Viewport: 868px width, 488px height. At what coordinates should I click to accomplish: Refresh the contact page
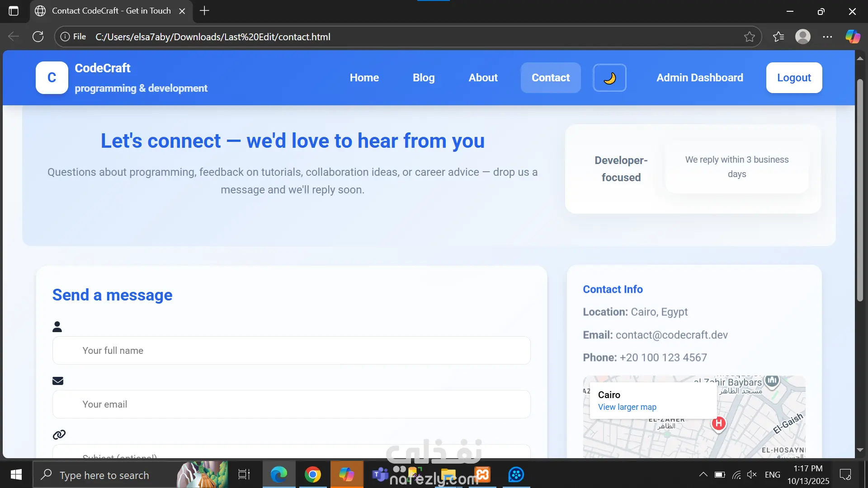pyautogui.click(x=38, y=37)
